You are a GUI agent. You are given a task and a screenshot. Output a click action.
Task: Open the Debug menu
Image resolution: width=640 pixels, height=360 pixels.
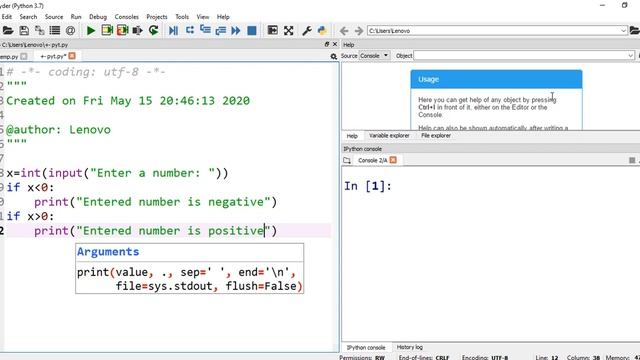98,17
